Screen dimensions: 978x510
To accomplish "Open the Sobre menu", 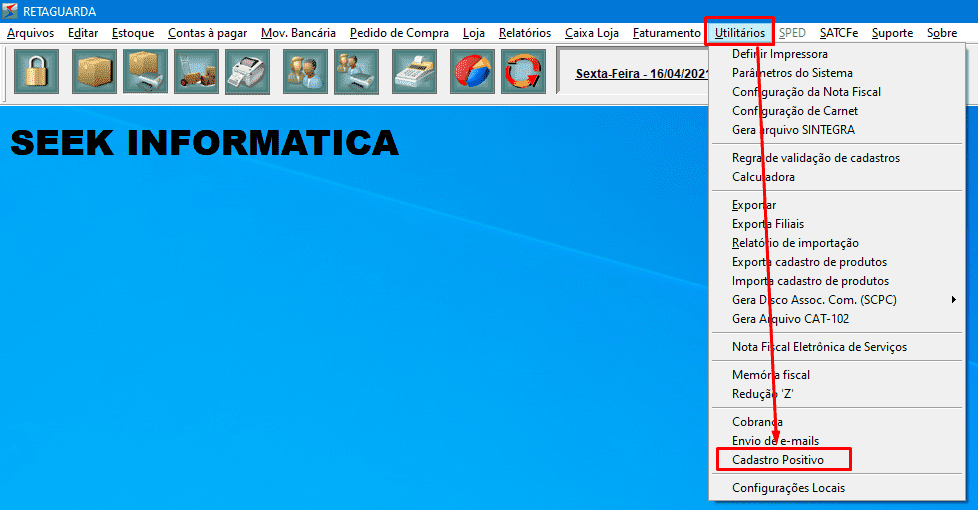I will coord(942,33).
